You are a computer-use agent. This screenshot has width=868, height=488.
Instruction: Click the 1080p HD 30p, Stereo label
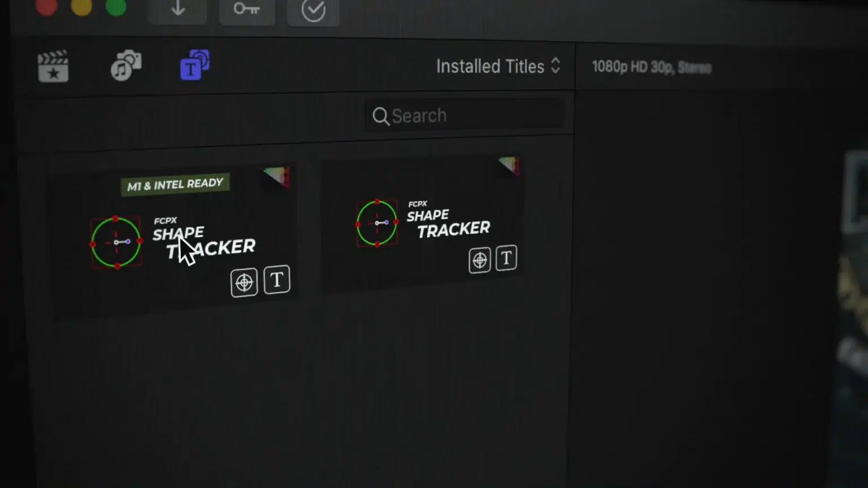tap(652, 67)
